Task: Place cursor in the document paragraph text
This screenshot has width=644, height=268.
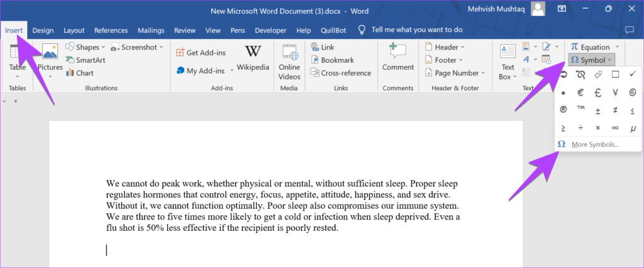Action: (x=283, y=206)
